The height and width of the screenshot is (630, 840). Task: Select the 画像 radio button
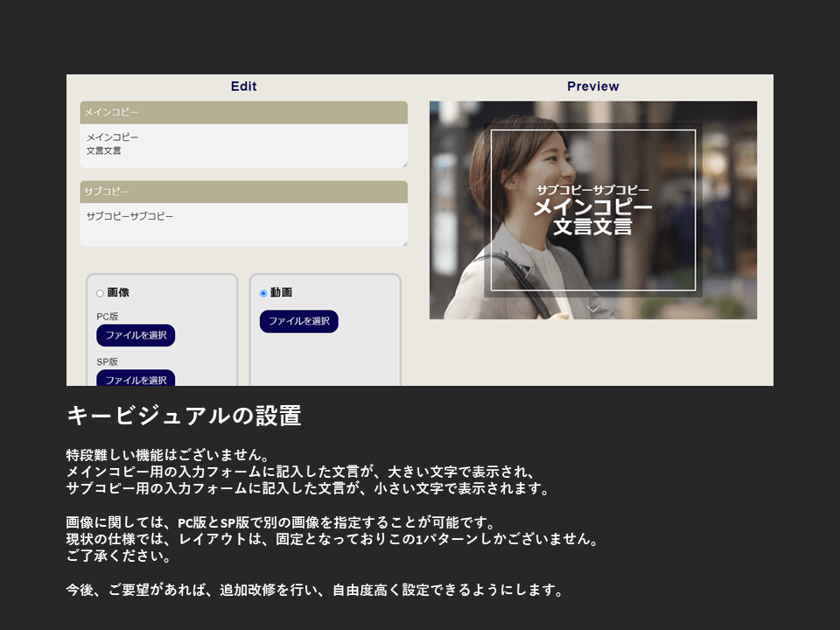point(100,293)
